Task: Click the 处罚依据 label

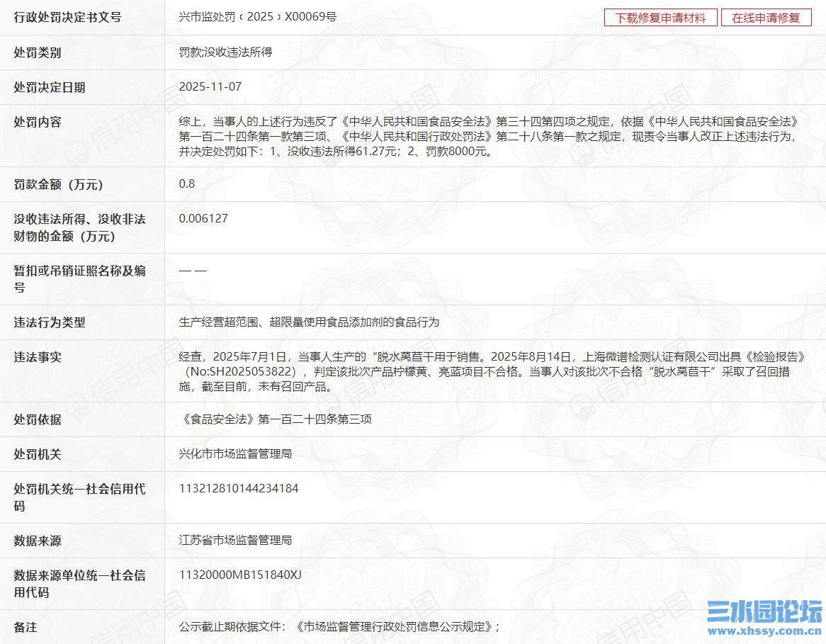Action: pos(38,419)
